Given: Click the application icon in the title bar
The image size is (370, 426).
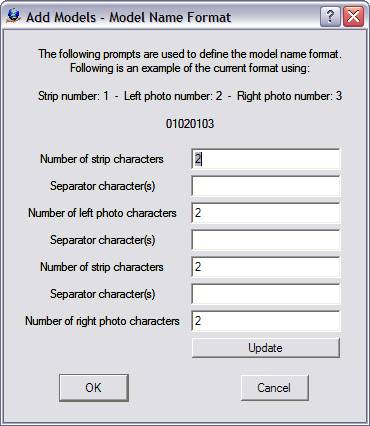Looking at the screenshot, I should pyautogui.click(x=14, y=16).
